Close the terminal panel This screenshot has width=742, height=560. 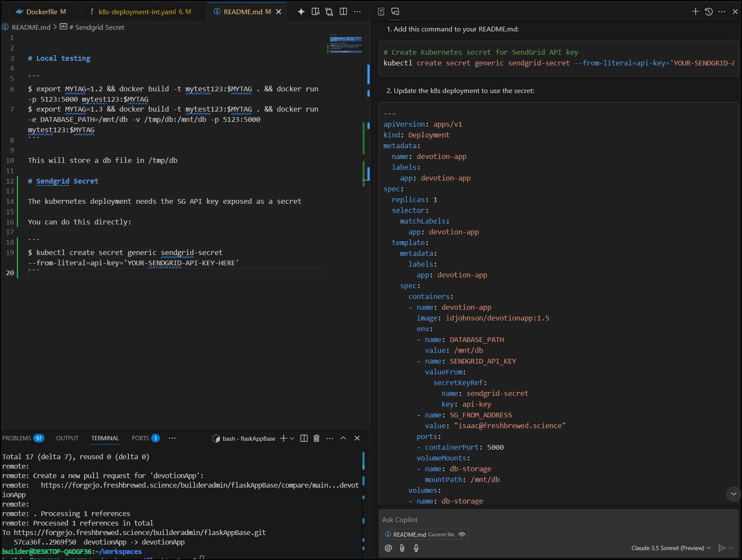pos(357,438)
